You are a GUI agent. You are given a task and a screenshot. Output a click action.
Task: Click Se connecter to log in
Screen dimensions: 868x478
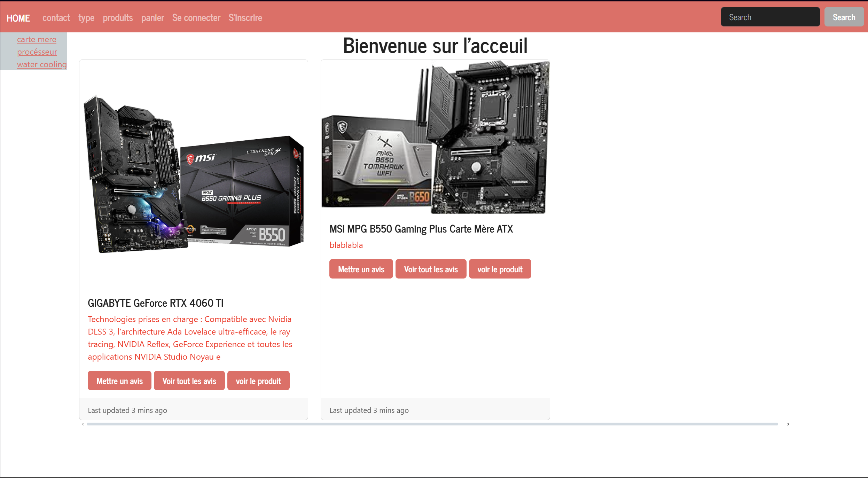coord(196,18)
